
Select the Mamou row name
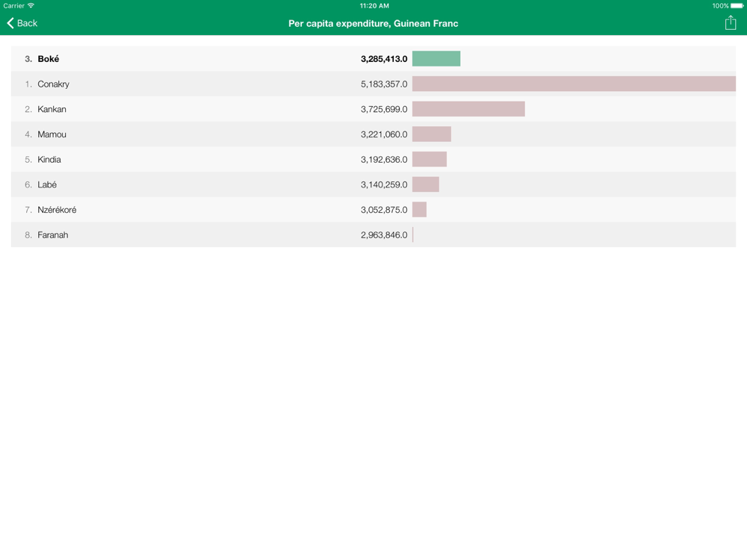pos(52,134)
